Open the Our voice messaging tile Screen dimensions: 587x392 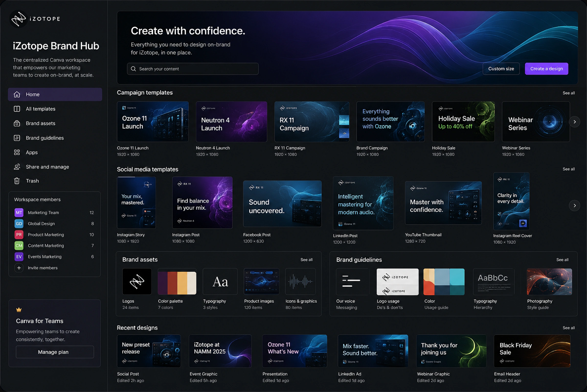tap(352, 282)
